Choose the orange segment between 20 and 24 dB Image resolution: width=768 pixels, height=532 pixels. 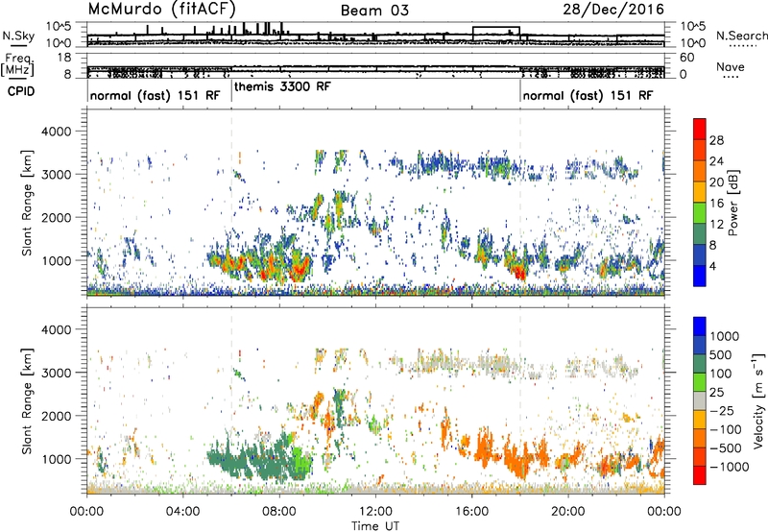click(700, 171)
